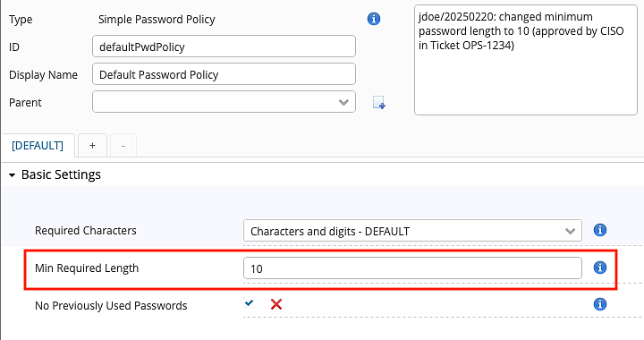Click the new-parent page icon beside Parent
The image size is (644, 340).
point(378,102)
